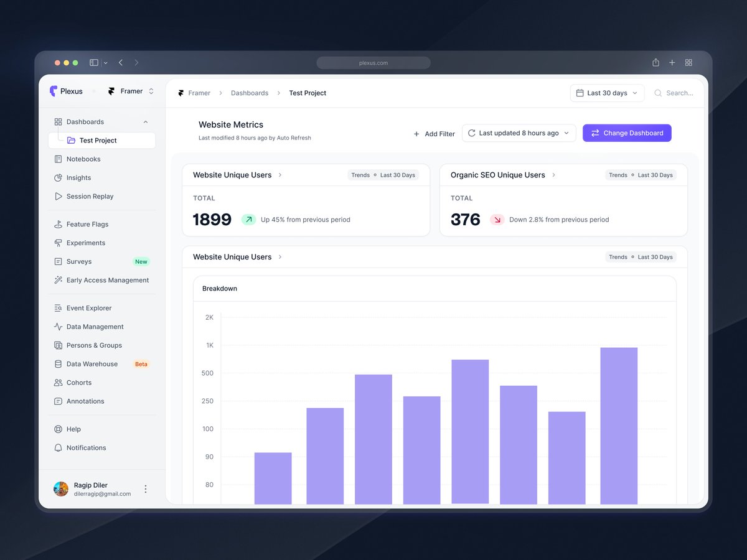Click the Persons & Groups icon
This screenshot has width=747, height=560.
pos(58,346)
